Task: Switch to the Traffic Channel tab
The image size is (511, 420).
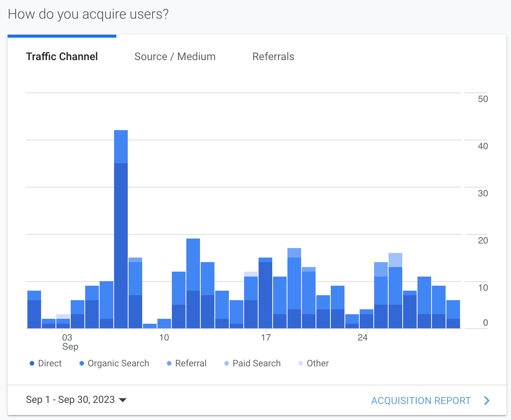Action: [x=62, y=57]
